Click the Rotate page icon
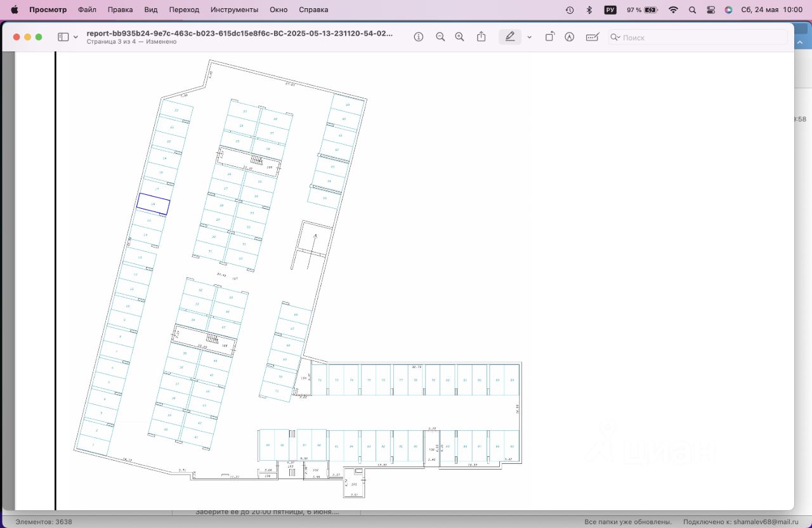 549,37
